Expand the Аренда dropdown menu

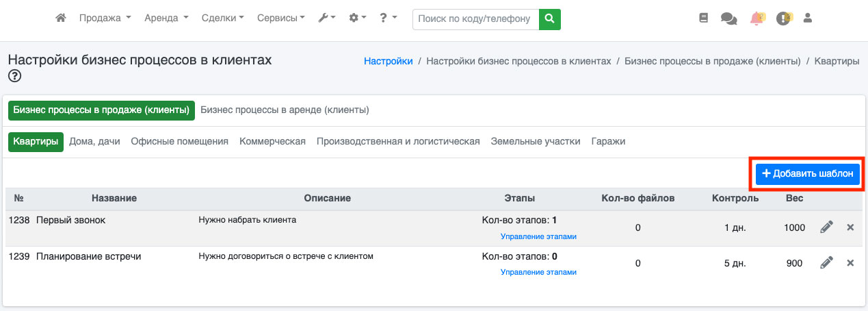166,18
